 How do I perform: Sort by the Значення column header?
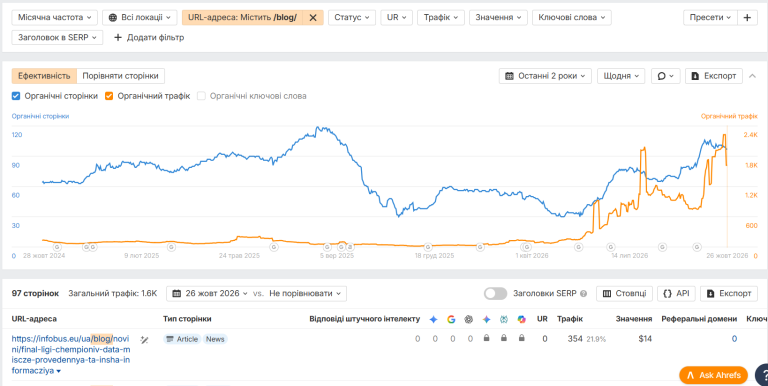pyautogui.click(x=634, y=319)
